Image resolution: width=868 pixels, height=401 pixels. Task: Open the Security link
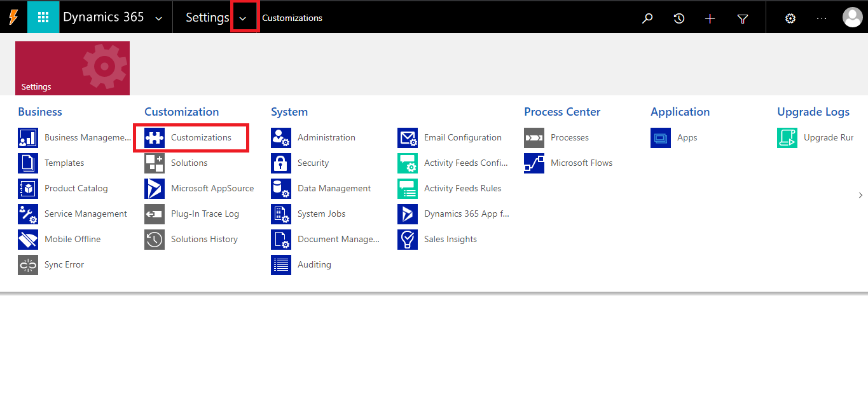[313, 163]
